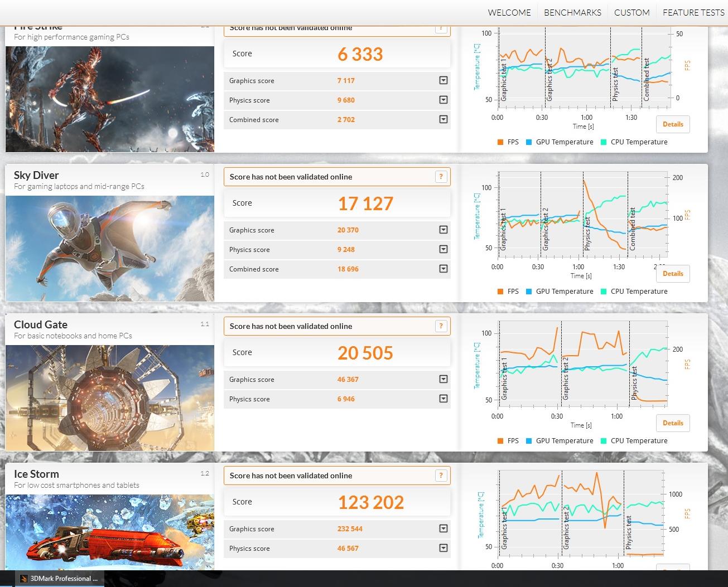Click Sky Diver validation notice banner
Image resolution: width=728 pixels, height=587 pixels.
pyautogui.click(x=337, y=177)
